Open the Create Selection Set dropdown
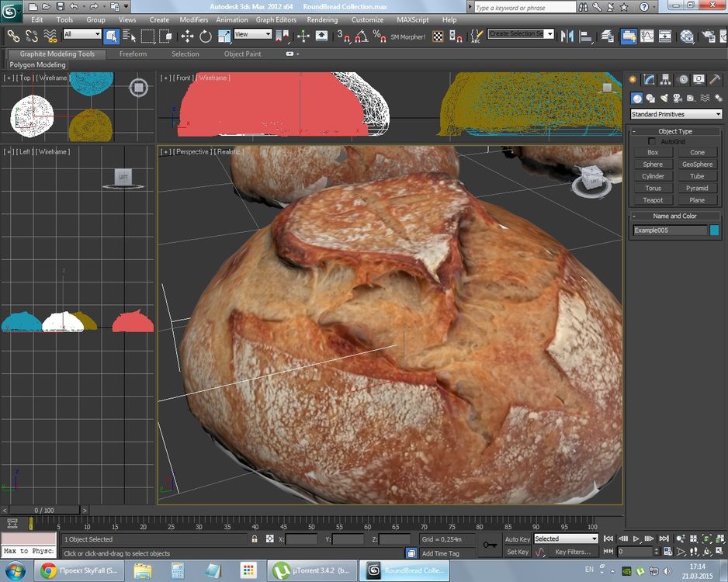The width and height of the screenshot is (728, 582). click(x=521, y=34)
